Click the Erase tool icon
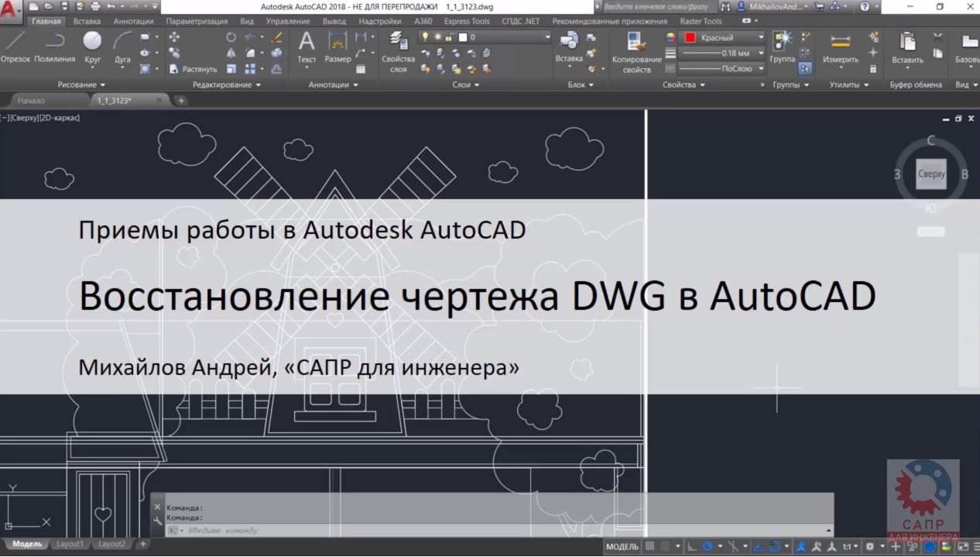 pyautogui.click(x=277, y=36)
